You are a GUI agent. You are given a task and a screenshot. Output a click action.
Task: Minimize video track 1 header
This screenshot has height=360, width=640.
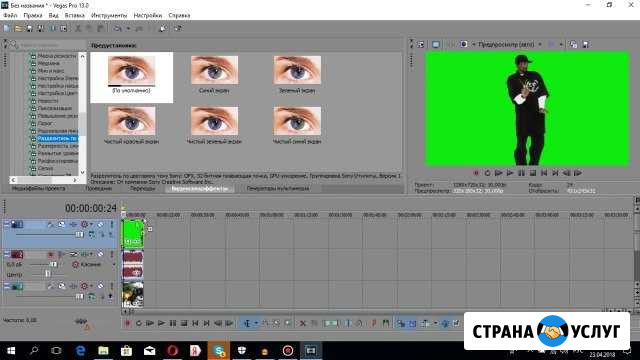7,224
